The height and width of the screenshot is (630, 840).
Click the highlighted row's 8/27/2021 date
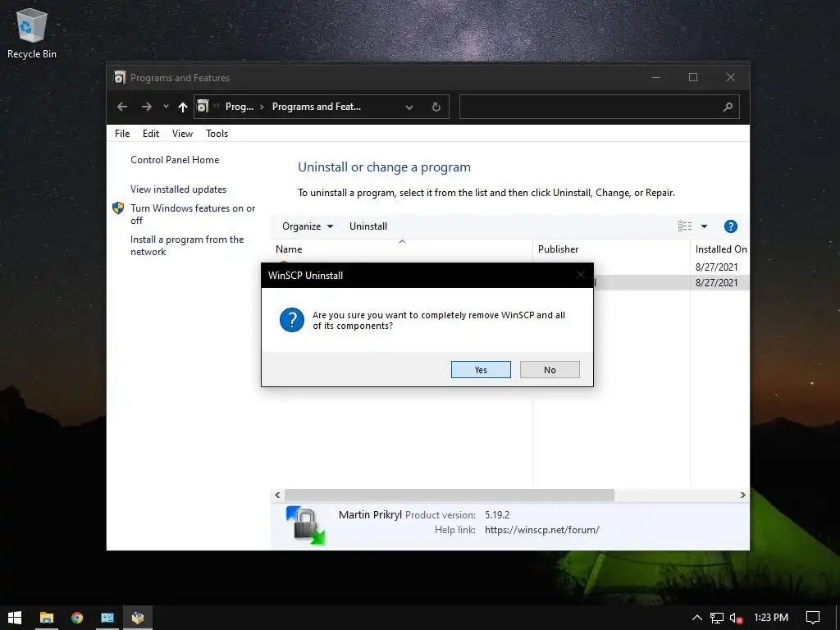coord(716,282)
